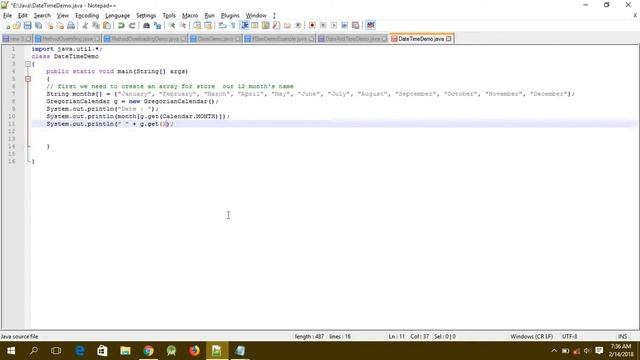Open the Edit menu
The height and width of the screenshot is (360, 640).
pos(22,16)
